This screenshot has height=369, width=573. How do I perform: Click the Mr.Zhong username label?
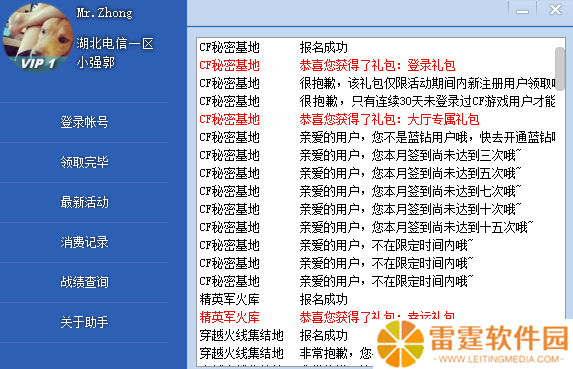click(x=105, y=13)
